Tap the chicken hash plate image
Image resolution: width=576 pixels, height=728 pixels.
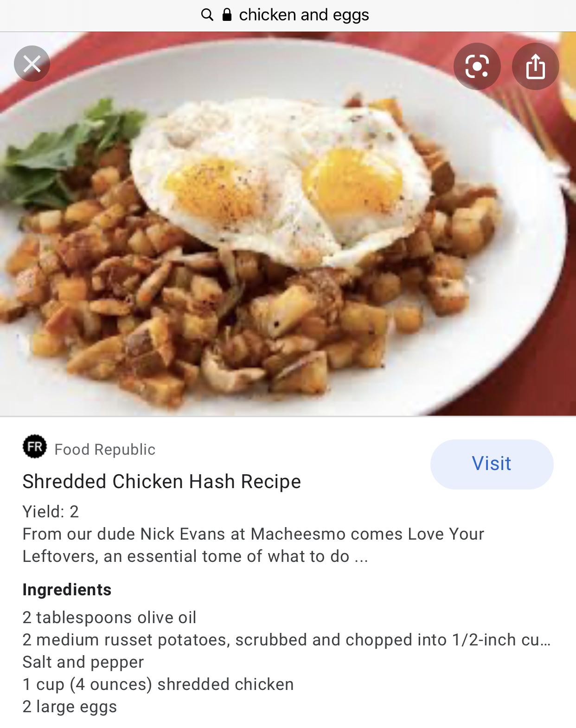[x=288, y=224]
